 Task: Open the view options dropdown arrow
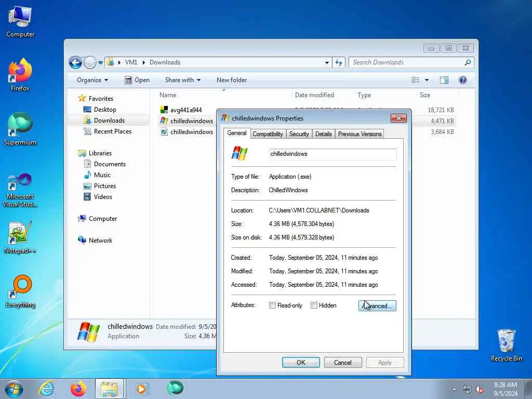point(427,80)
